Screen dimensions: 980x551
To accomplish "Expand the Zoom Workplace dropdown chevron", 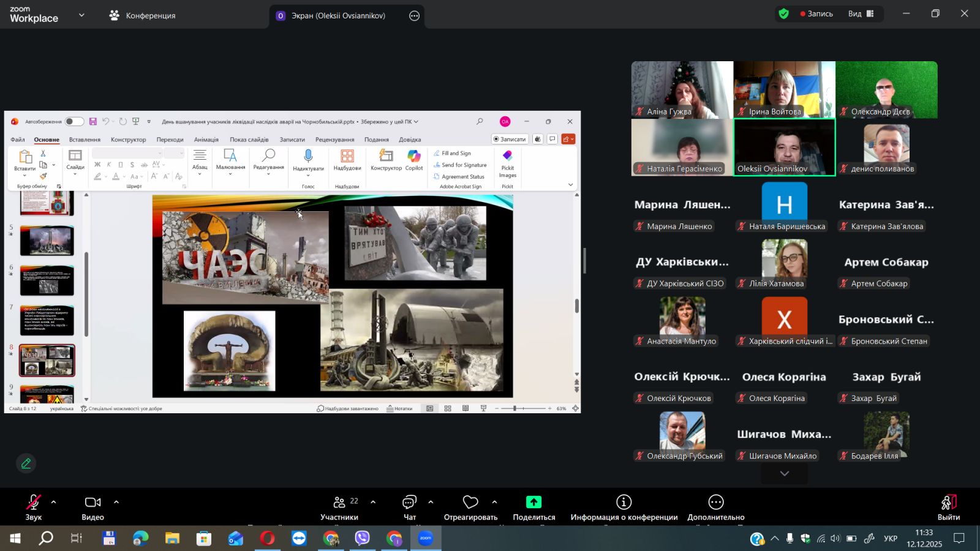I will (x=81, y=15).
